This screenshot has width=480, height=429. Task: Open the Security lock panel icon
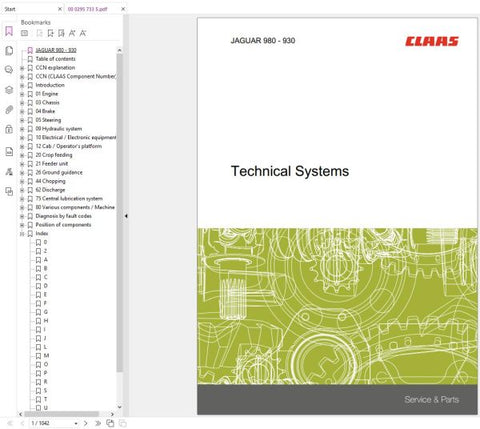9,129
